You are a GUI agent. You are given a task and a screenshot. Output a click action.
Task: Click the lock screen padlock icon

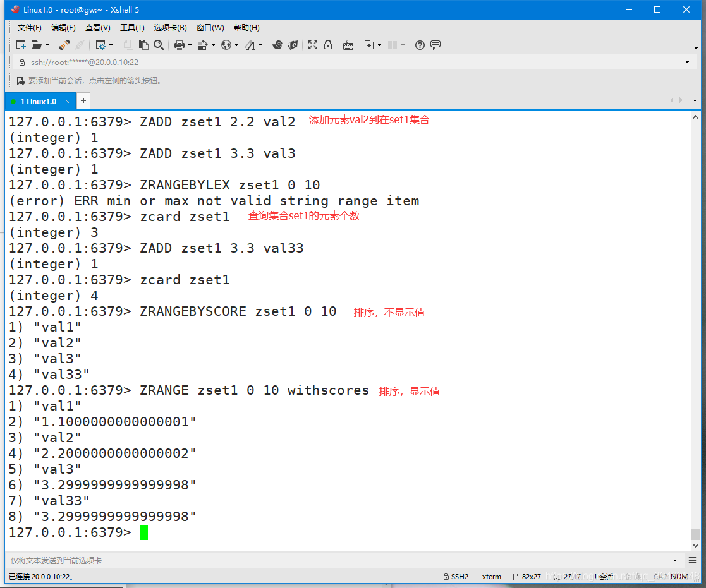(328, 45)
